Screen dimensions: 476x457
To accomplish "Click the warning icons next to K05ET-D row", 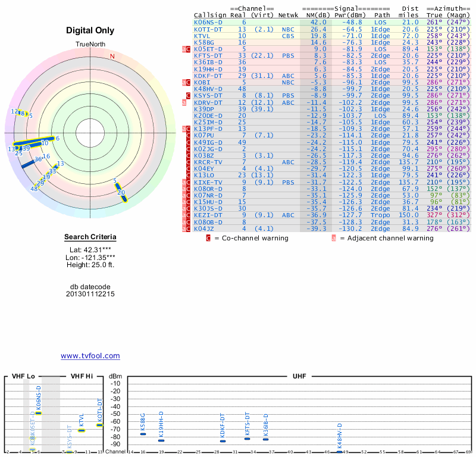I will (x=186, y=49).
